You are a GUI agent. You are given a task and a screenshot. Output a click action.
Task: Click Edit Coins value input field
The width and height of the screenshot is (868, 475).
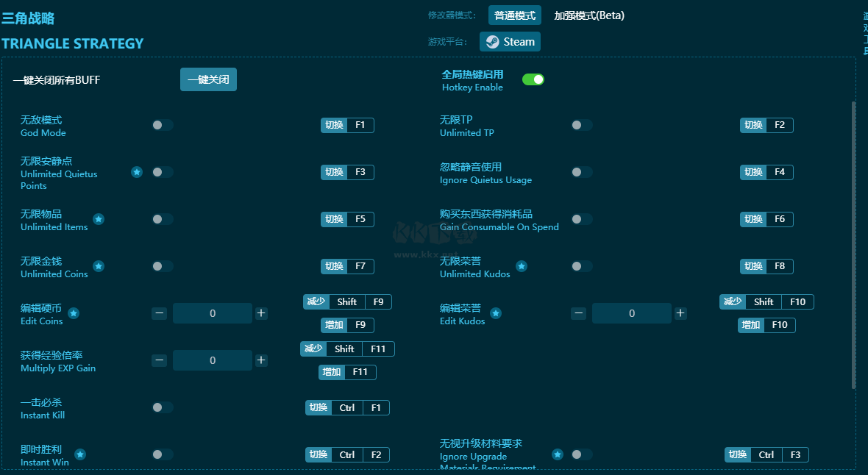(213, 313)
